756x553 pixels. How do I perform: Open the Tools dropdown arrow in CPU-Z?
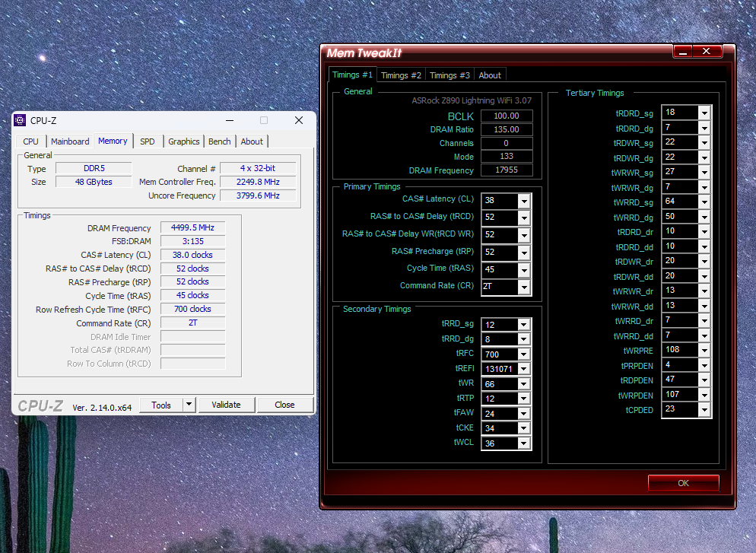[189, 405]
